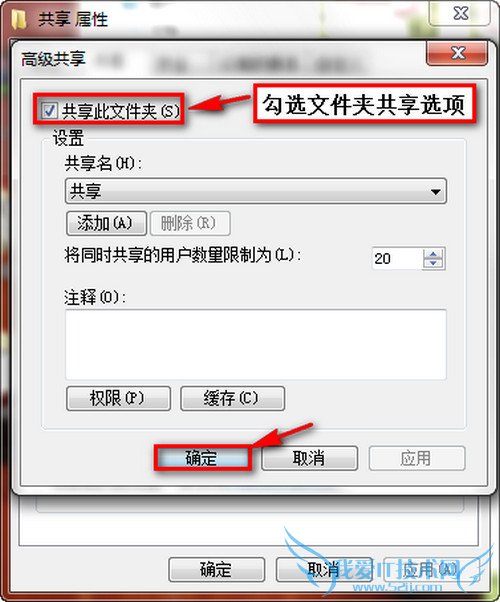Click the 添加(A) button
Viewport: 500px width, 602px height.
pos(106,223)
